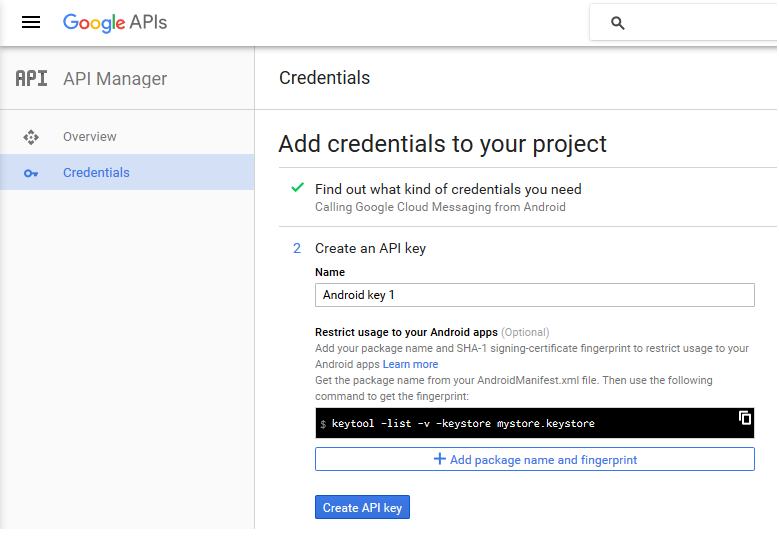Copy the keytool command with copy icon
Image resolution: width=779 pixels, height=540 pixels.
coord(745,418)
